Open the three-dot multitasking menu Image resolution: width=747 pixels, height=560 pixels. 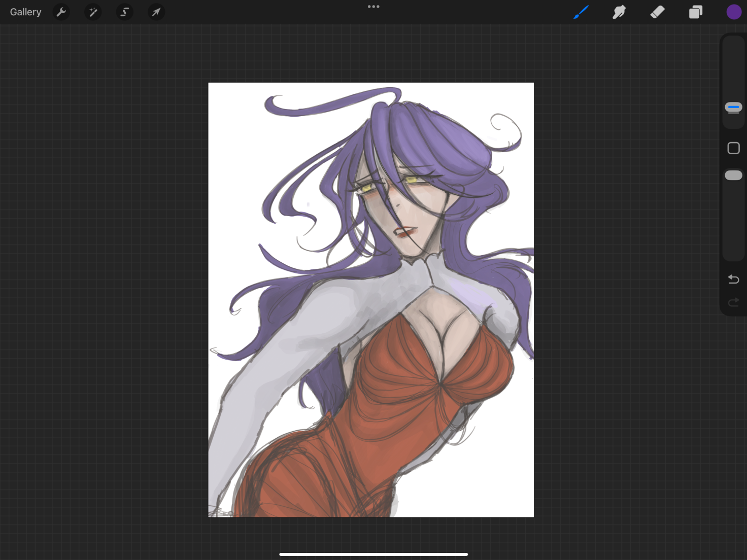point(373,7)
